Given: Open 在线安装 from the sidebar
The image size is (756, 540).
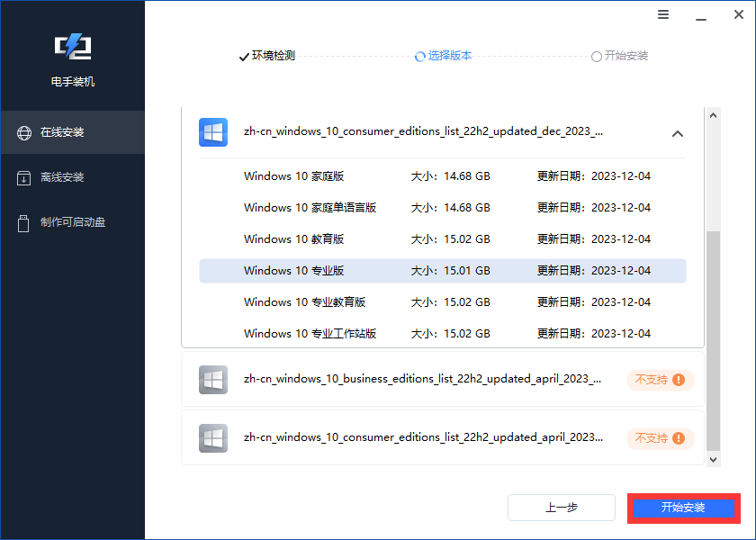Looking at the screenshot, I should [x=72, y=132].
